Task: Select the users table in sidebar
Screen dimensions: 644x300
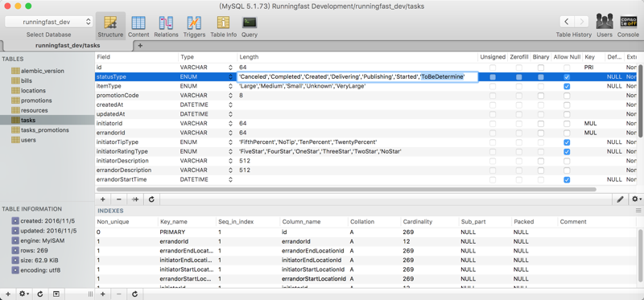Action: click(x=28, y=140)
